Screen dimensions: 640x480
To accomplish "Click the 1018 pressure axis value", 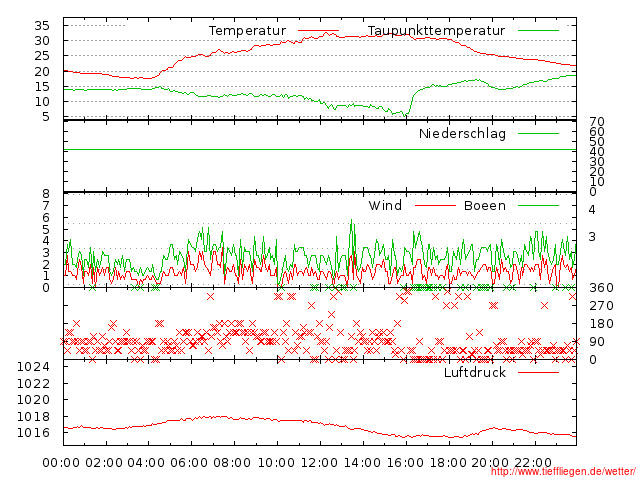I will [33, 417].
